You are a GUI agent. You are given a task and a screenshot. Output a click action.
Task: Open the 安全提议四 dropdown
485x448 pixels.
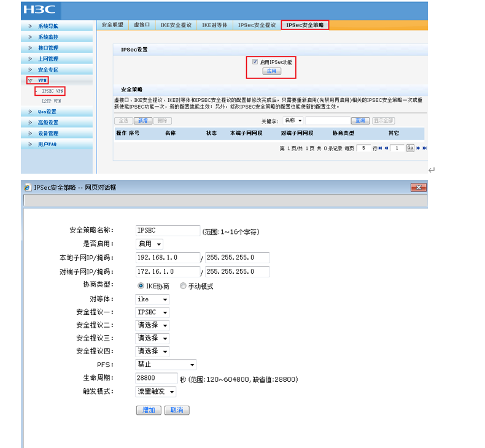point(152,351)
